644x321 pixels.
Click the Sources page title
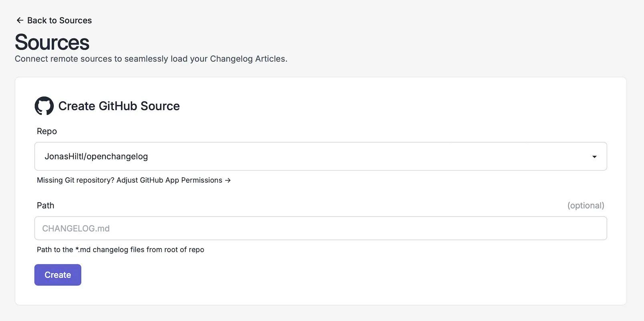click(52, 42)
